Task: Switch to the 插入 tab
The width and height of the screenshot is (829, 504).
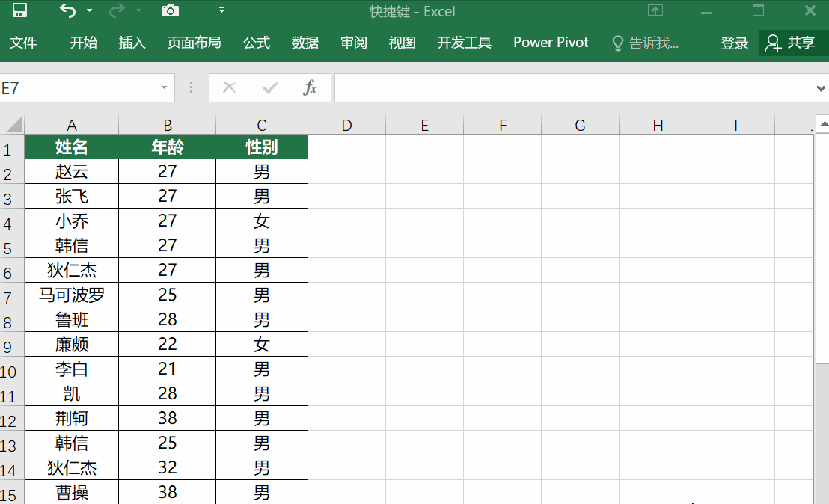Action: [x=132, y=43]
